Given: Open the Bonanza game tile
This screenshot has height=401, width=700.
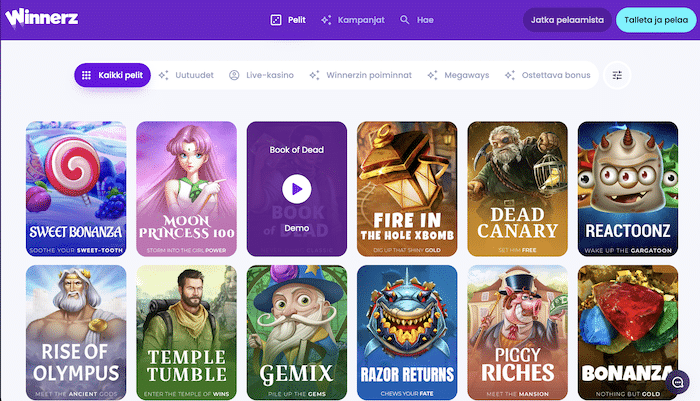Looking at the screenshot, I should (x=628, y=333).
